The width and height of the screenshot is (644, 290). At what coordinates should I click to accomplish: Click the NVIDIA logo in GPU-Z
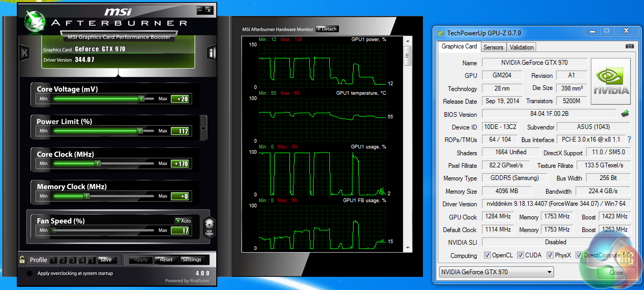pyautogui.click(x=611, y=82)
